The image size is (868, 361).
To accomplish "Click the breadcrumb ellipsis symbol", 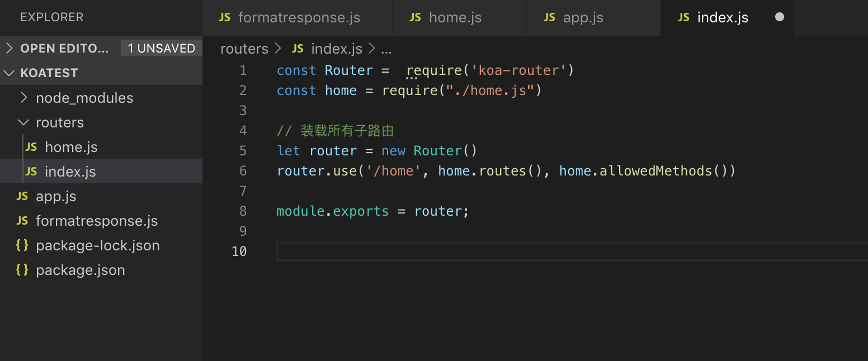I will [386, 49].
